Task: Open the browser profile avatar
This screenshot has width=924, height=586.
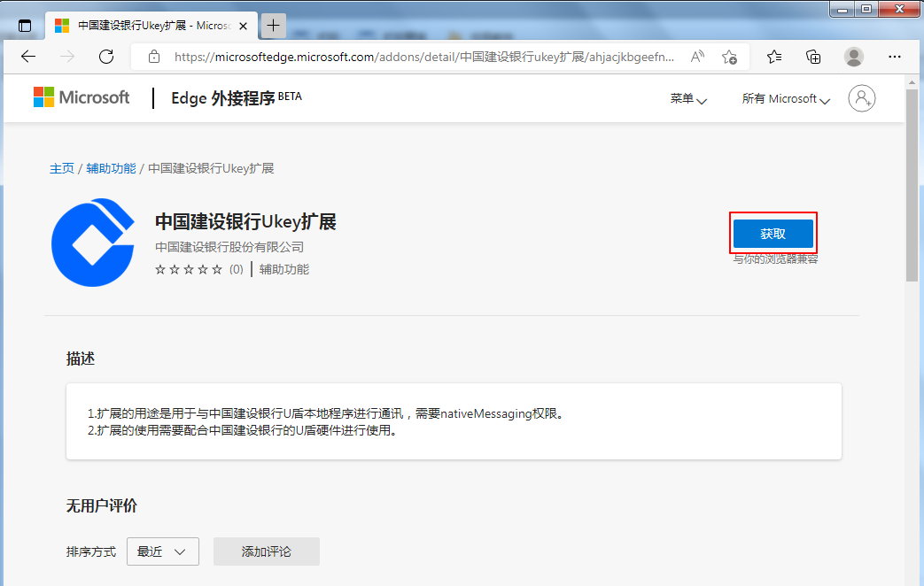Action: click(x=854, y=57)
